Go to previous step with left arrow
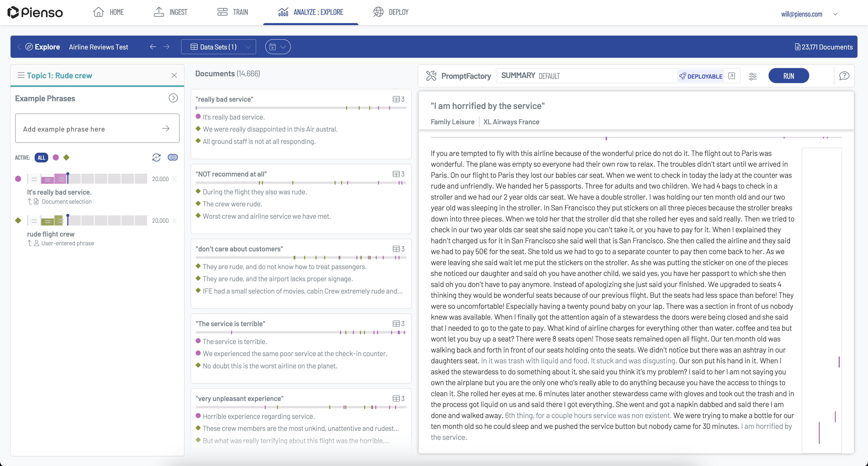868x466 pixels. coord(153,47)
